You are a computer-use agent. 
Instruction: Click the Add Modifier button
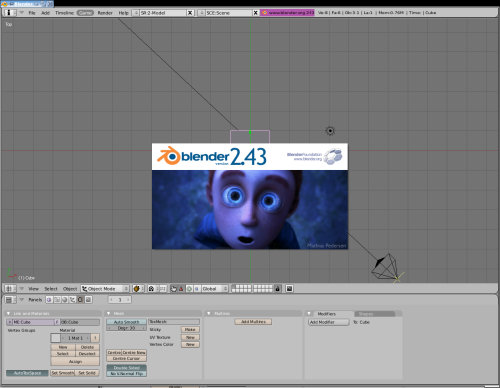click(328, 322)
